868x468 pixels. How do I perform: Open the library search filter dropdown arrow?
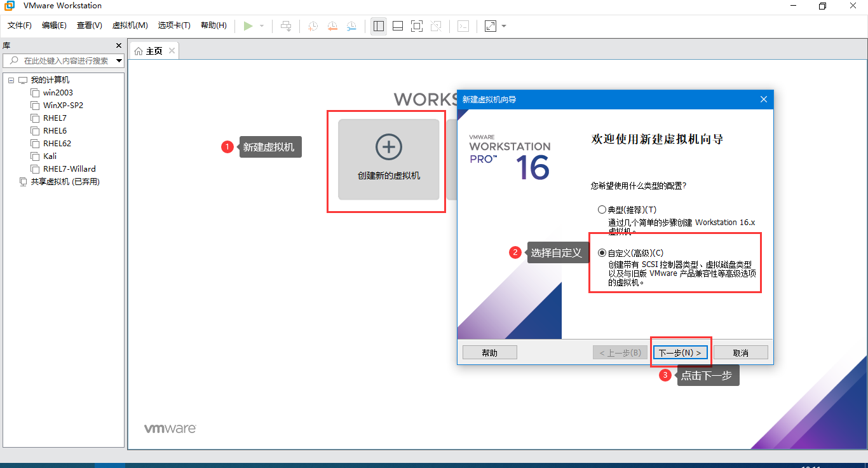(x=119, y=61)
